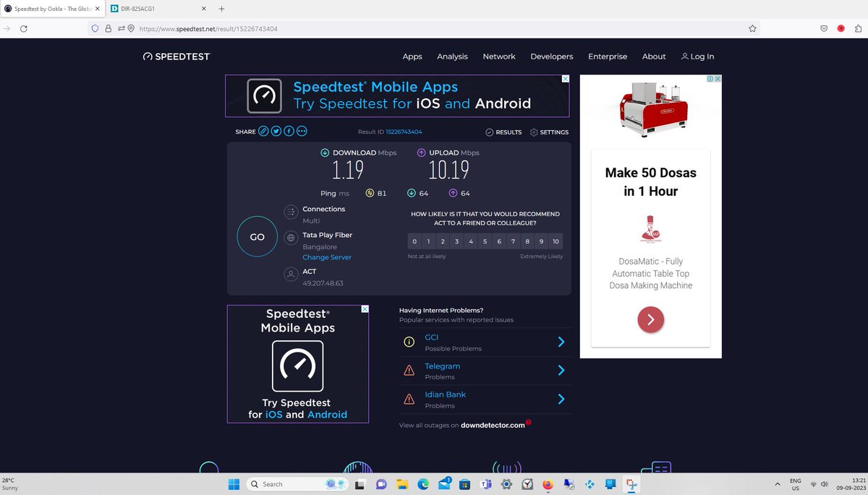Copy result with the share link icon
This screenshot has height=495, width=868.
coord(263,131)
